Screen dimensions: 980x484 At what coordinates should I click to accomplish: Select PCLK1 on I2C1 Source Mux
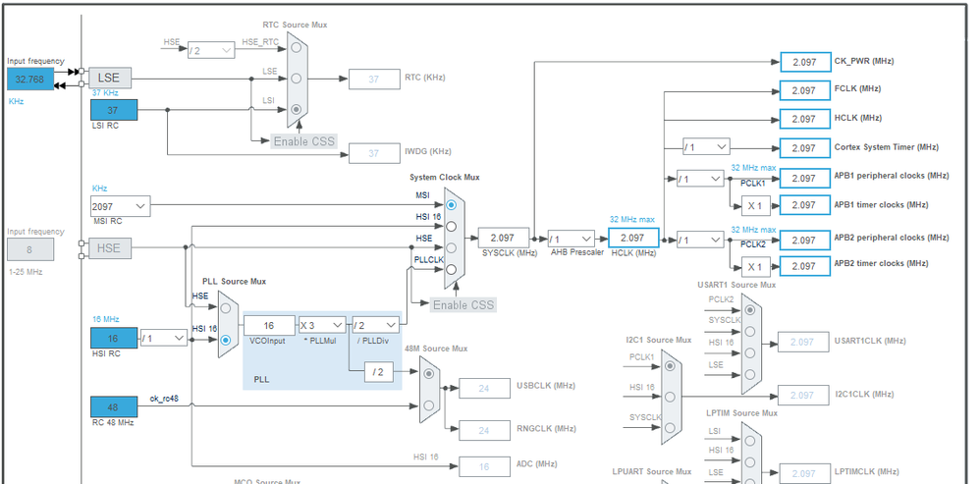670,365
